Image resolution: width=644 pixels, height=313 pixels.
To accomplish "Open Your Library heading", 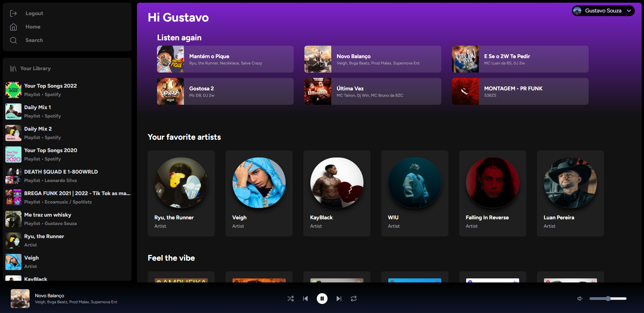I will click(x=35, y=69).
